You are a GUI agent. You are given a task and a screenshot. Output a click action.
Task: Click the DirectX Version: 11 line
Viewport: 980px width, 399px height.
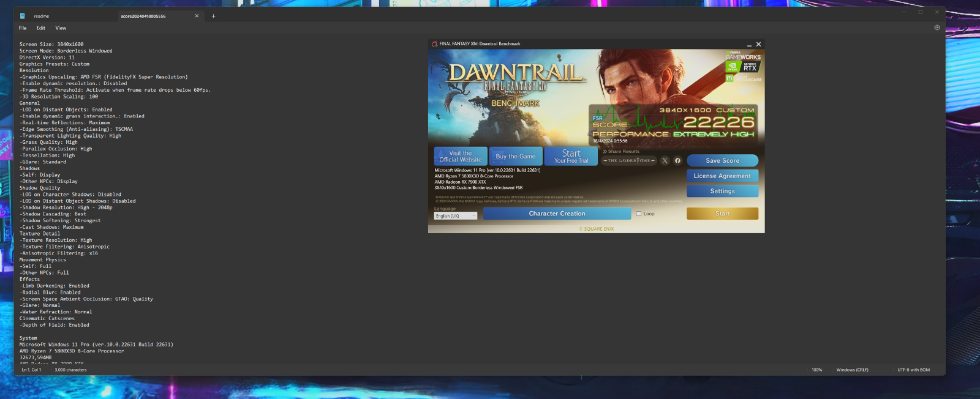click(47, 58)
